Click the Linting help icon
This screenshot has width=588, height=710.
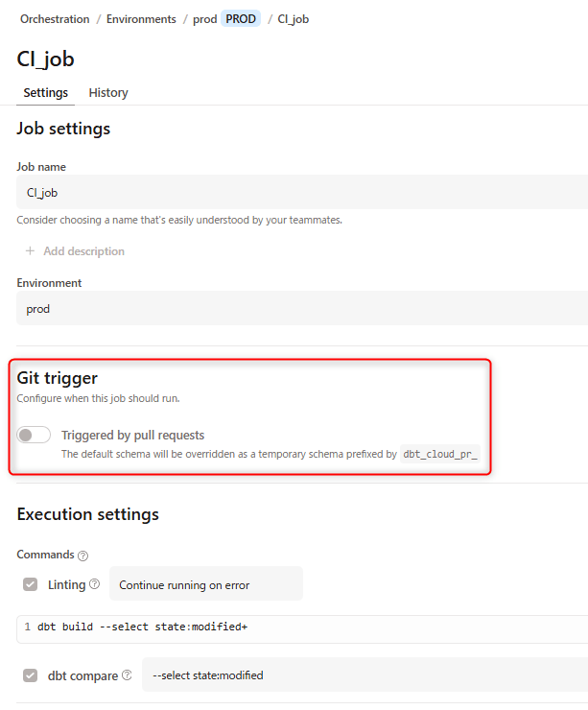94,584
